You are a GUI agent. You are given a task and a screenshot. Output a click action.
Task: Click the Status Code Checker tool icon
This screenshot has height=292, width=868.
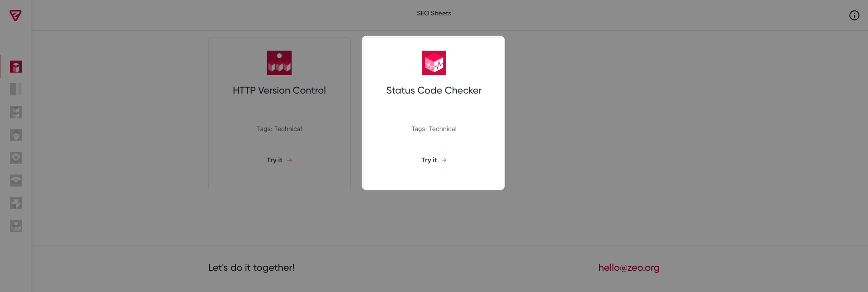[434, 63]
